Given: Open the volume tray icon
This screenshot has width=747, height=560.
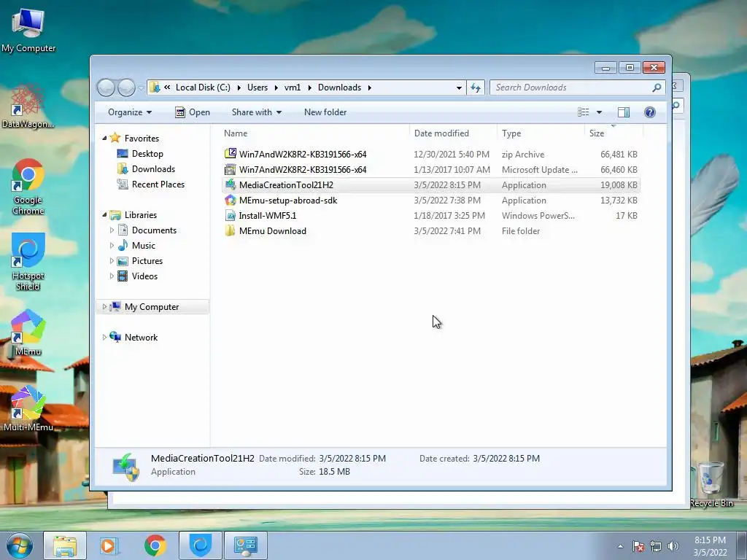Looking at the screenshot, I should [x=673, y=546].
